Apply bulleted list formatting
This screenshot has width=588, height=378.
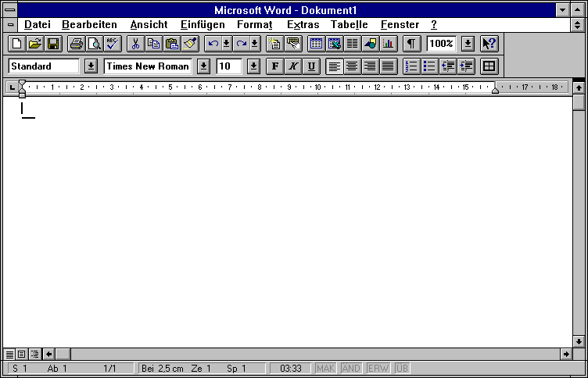click(430, 66)
